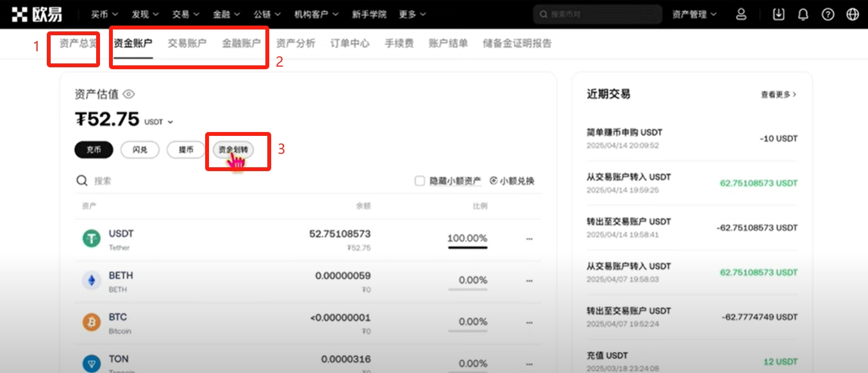This screenshot has width=868, height=373.
Task: Click the 提币 withdraw button
Action: pos(186,149)
